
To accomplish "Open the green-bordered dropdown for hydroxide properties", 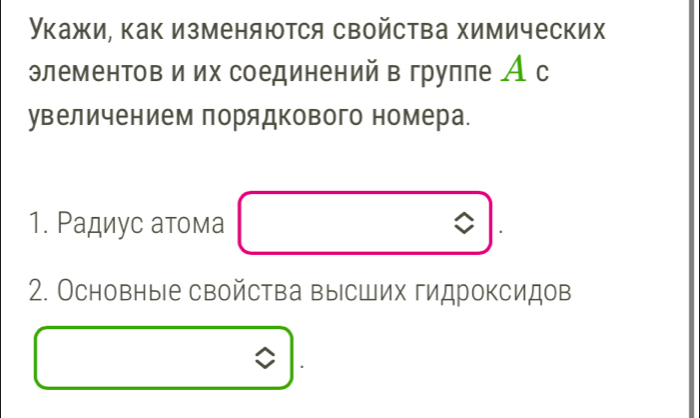I will pos(165,357).
